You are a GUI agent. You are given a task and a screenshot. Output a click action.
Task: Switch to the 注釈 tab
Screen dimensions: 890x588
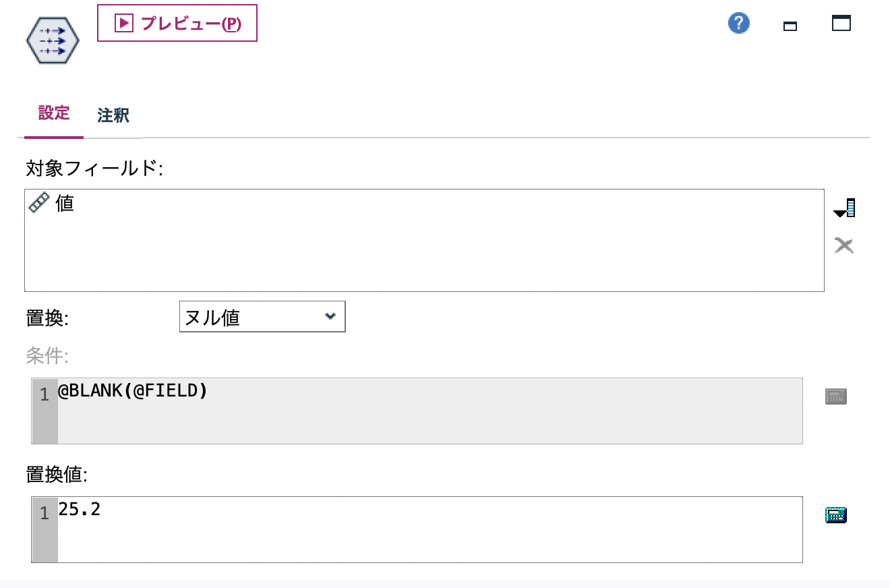[x=113, y=115]
